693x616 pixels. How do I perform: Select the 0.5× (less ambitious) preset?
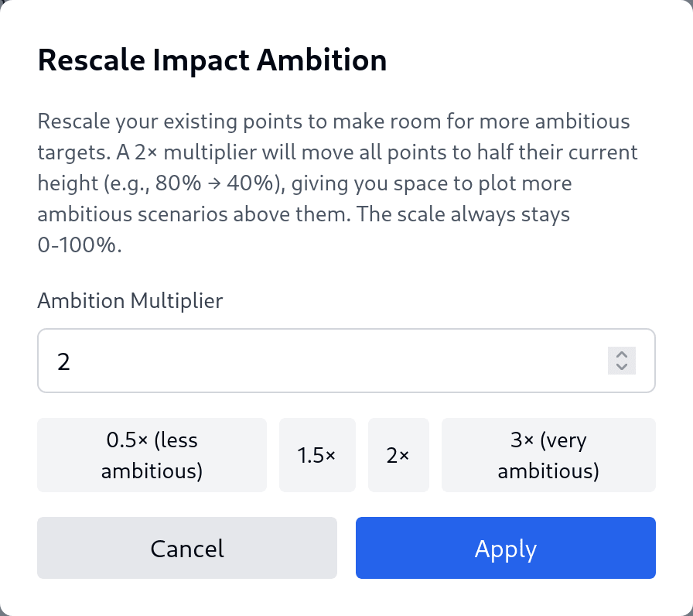coord(152,455)
